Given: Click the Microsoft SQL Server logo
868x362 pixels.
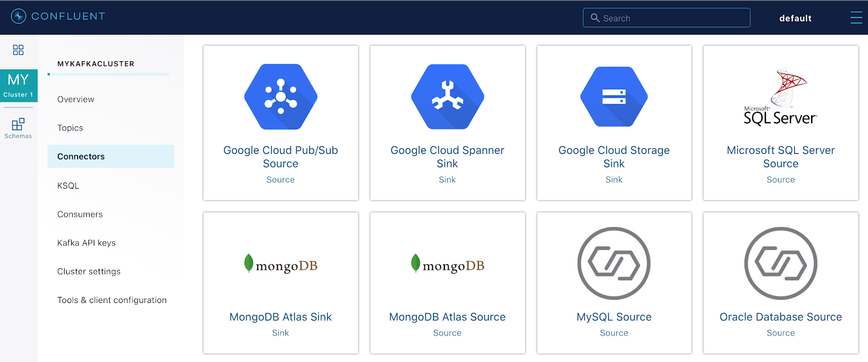Looking at the screenshot, I should (781, 96).
